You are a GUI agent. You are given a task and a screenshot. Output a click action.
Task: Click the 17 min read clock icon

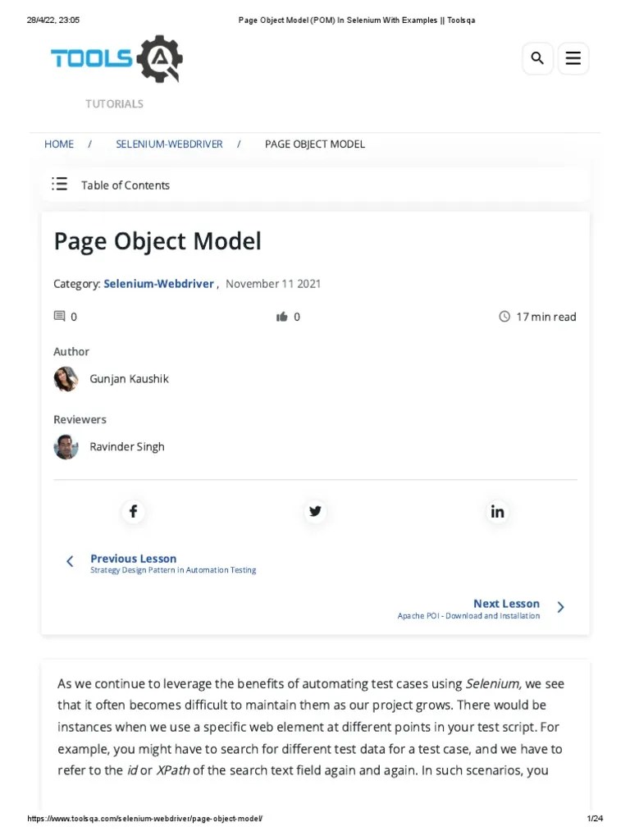[x=504, y=316]
